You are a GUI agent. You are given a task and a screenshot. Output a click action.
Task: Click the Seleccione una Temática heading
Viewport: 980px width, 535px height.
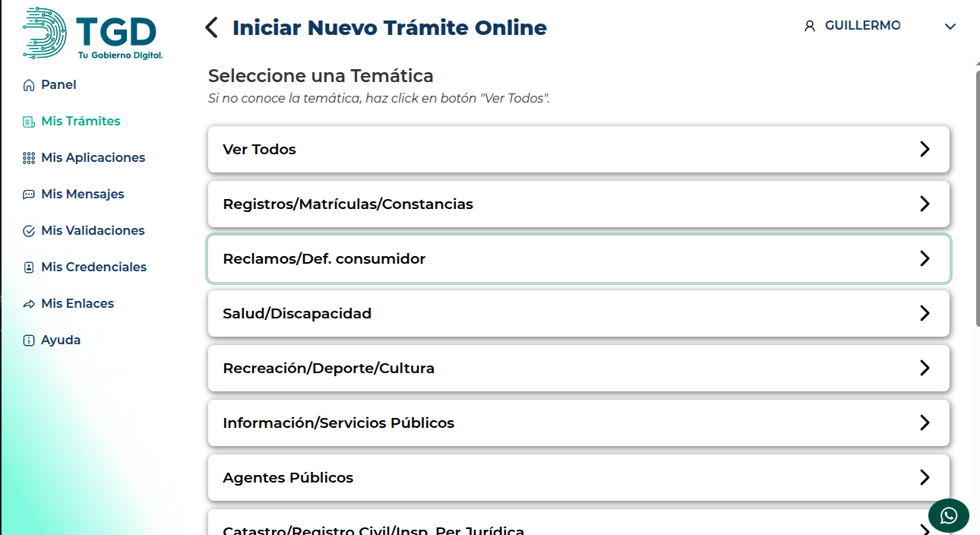pos(321,76)
